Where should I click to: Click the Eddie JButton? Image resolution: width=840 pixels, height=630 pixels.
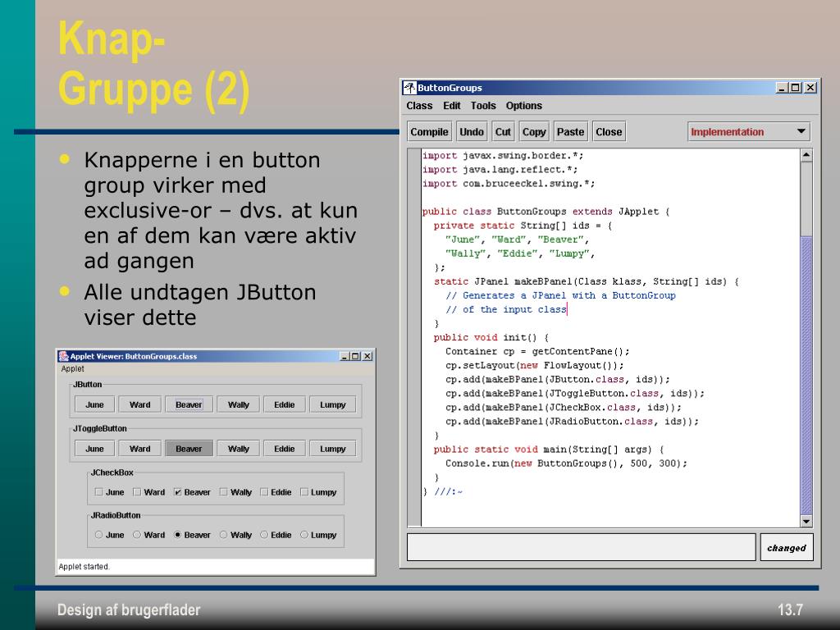coord(285,404)
